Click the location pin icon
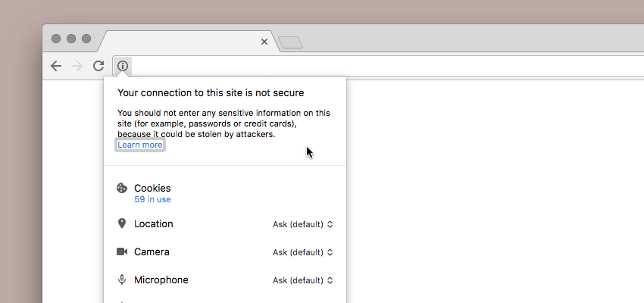 [122, 223]
